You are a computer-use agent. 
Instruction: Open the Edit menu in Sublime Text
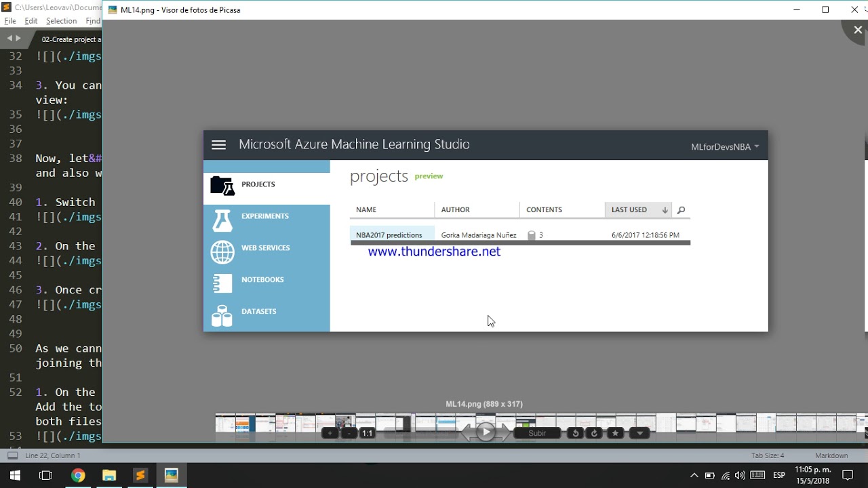31,21
